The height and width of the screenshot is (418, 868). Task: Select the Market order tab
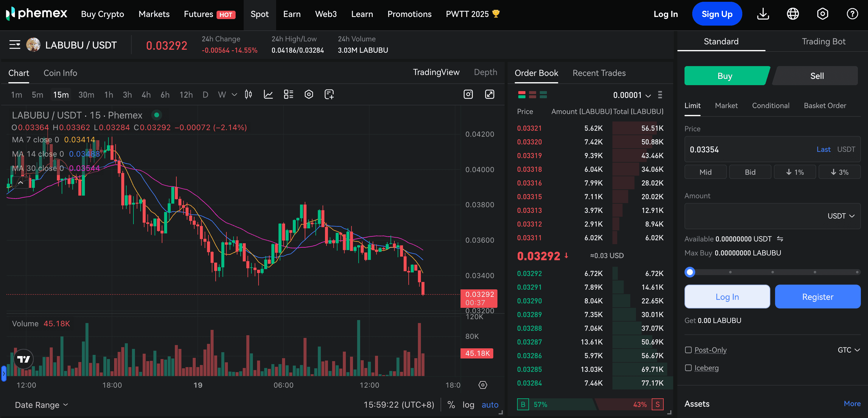pyautogui.click(x=726, y=105)
